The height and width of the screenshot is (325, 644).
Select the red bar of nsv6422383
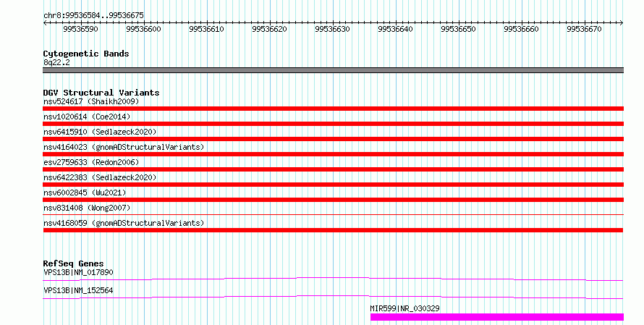[333, 185]
